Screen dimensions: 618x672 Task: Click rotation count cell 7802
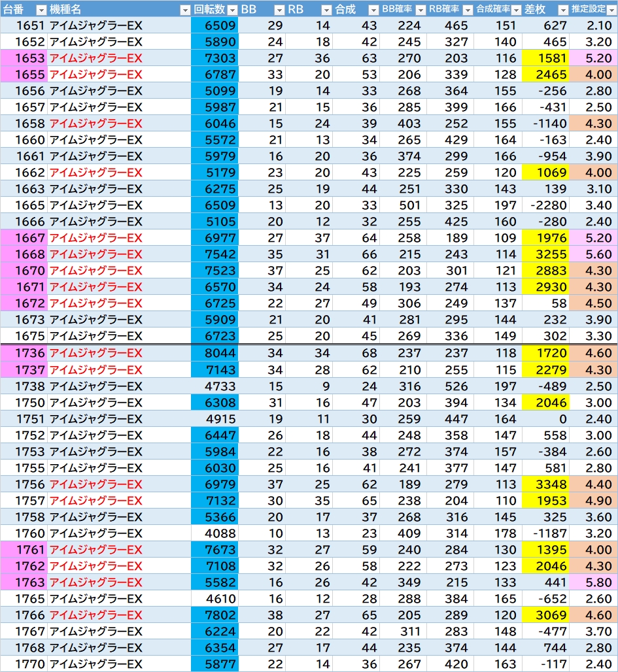coord(215,615)
